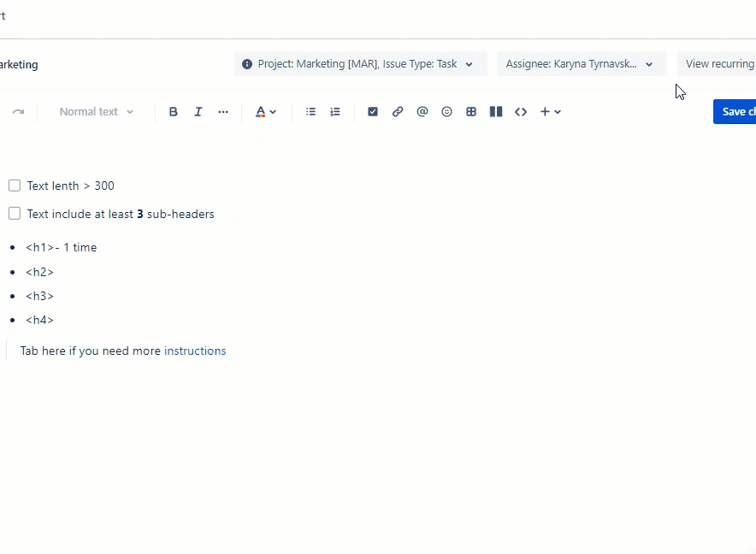Check the 'Text lenth > 300' checkbox
Viewport: 756px width, 554px height.
coord(15,186)
